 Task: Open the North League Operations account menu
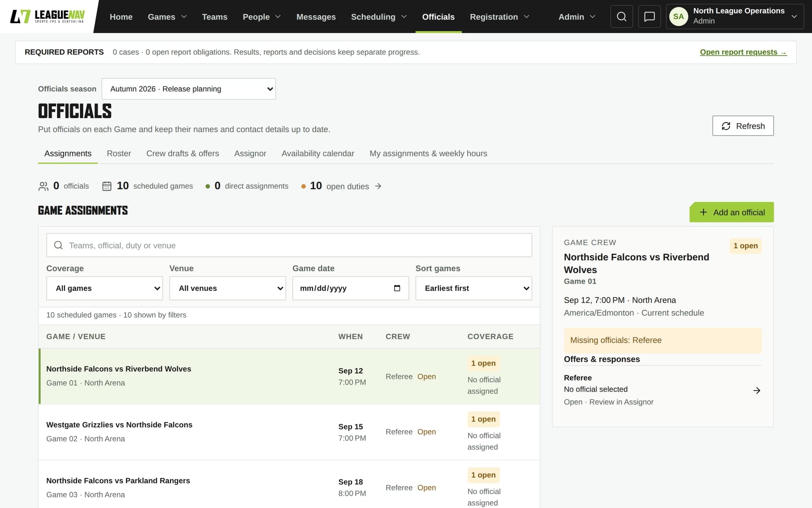click(x=735, y=17)
